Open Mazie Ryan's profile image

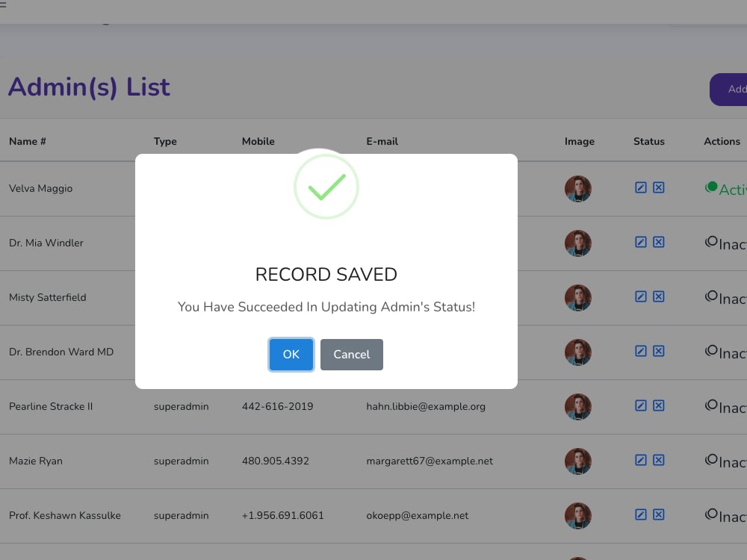click(578, 461)
